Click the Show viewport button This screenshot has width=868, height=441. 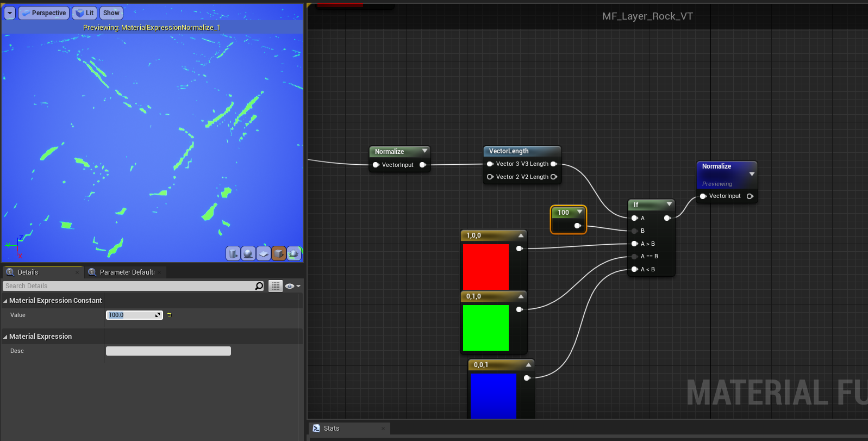[111, 13]
